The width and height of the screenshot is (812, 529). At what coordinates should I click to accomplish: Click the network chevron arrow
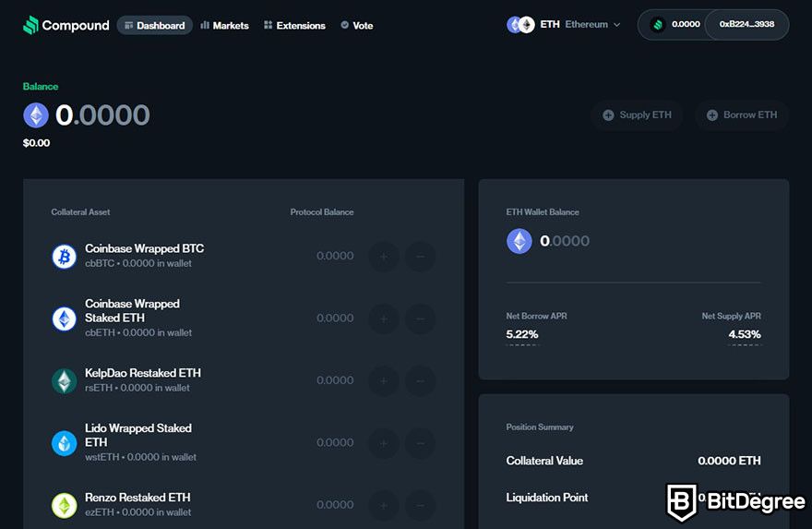(616, 24)
